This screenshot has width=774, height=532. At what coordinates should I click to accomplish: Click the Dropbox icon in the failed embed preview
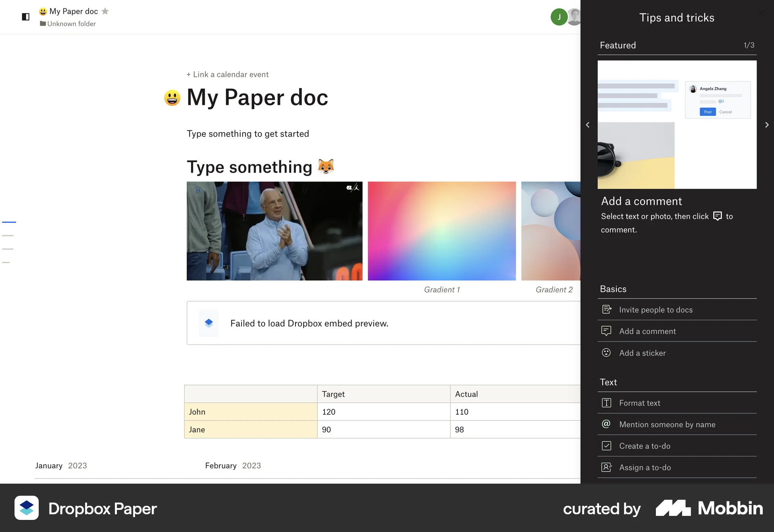tap(209, 323)
